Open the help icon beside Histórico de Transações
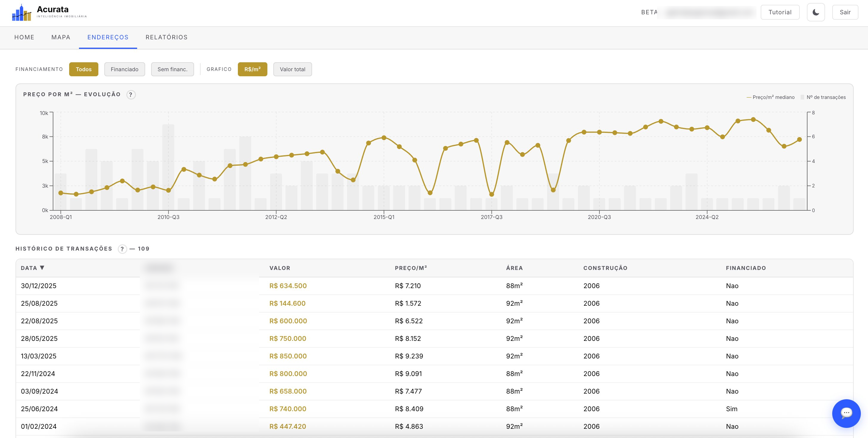 pos(122,249)
